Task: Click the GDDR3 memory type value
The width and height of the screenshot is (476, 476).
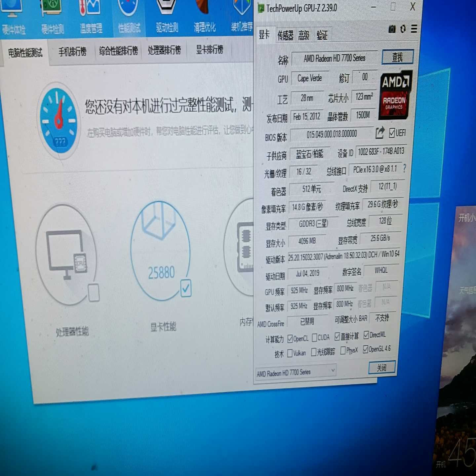Action: tap(313, 224)
